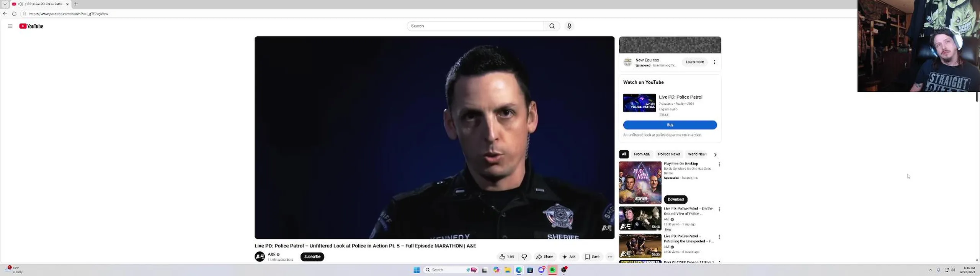Like the video with thumbs up (1.5K)

[507, 257]
